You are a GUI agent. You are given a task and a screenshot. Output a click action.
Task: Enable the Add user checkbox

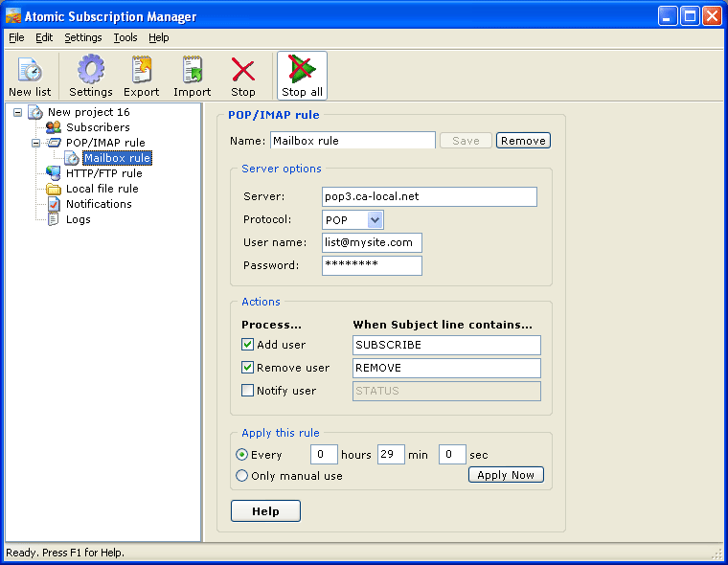pyautogui.click(x=247, y=345)
